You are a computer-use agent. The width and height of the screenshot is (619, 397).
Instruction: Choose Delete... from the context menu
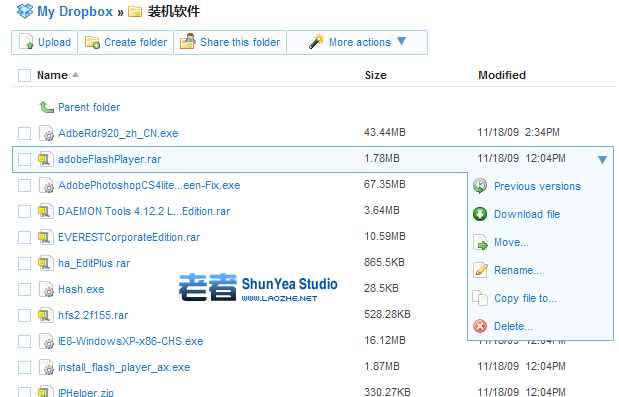[x=513, y=326]
